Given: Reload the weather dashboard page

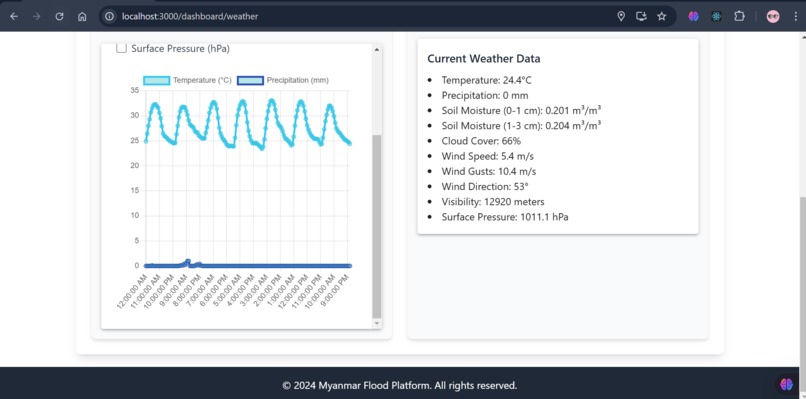Looking at the screenshot, I should pos(59,16).
